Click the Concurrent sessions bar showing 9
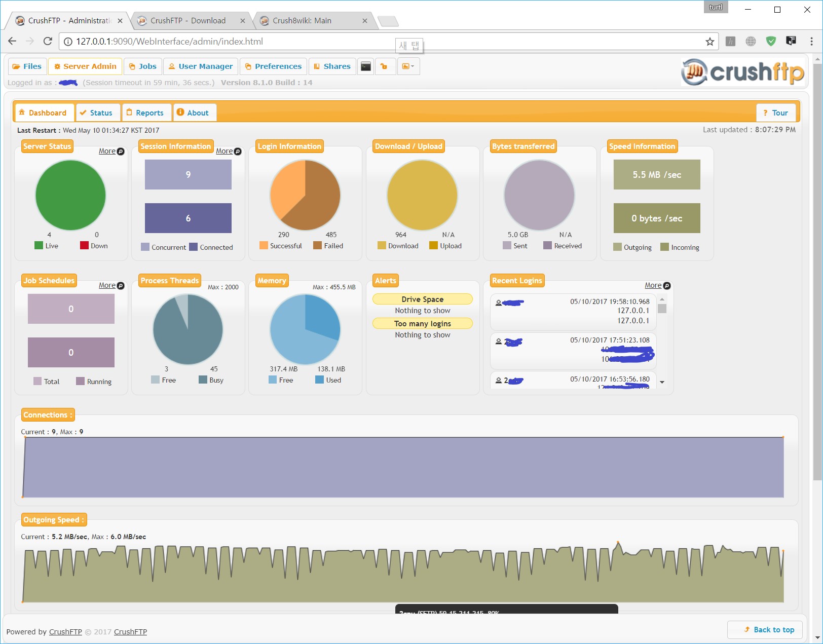823x644 pixels. coord(188,175)
